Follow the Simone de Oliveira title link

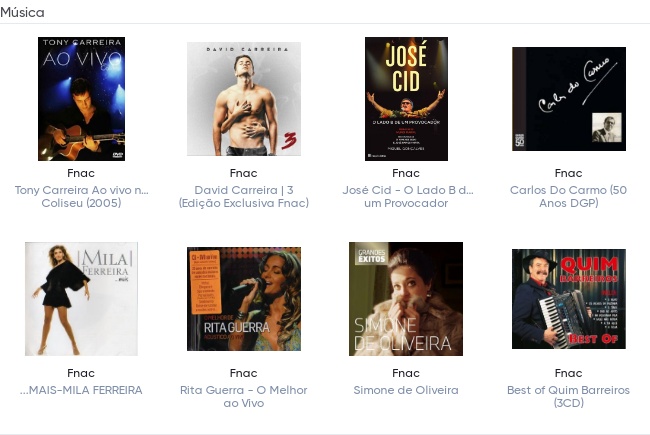pyautogui.click(x=406, y=390)
